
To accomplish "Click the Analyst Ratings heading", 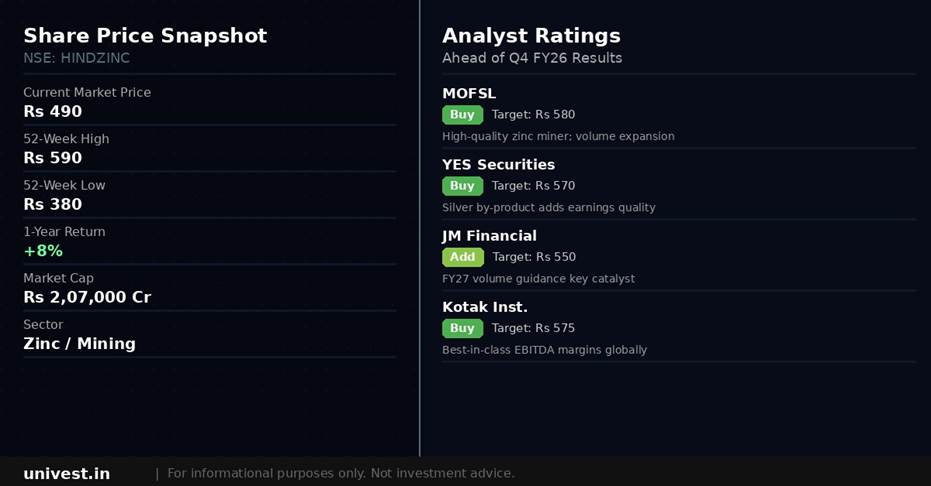I will [531, 36].
